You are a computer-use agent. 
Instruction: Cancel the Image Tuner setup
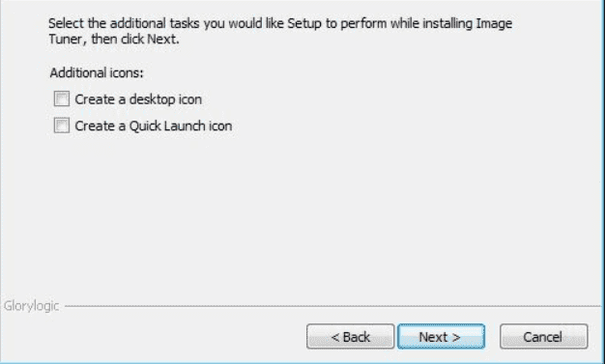[x=544, y=337]
